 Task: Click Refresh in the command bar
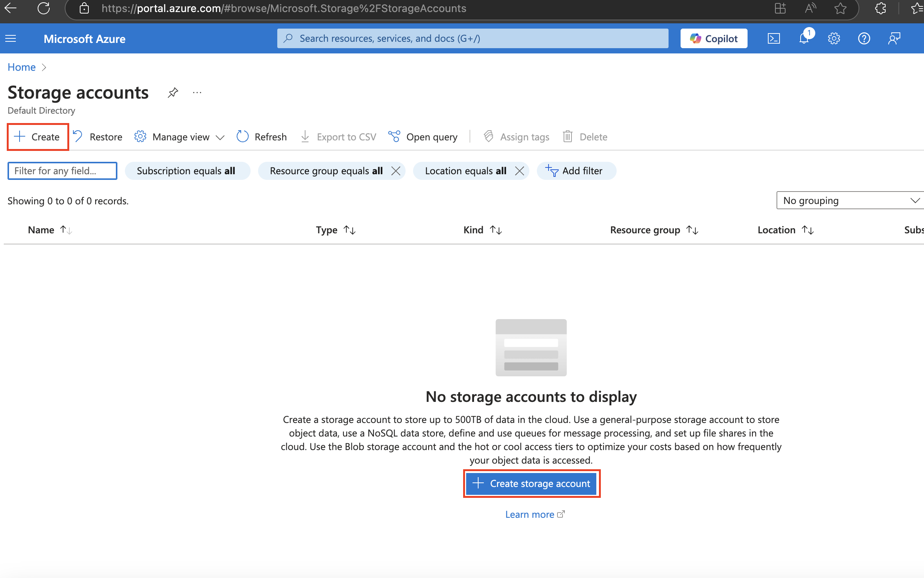click(x=261, y=137)
